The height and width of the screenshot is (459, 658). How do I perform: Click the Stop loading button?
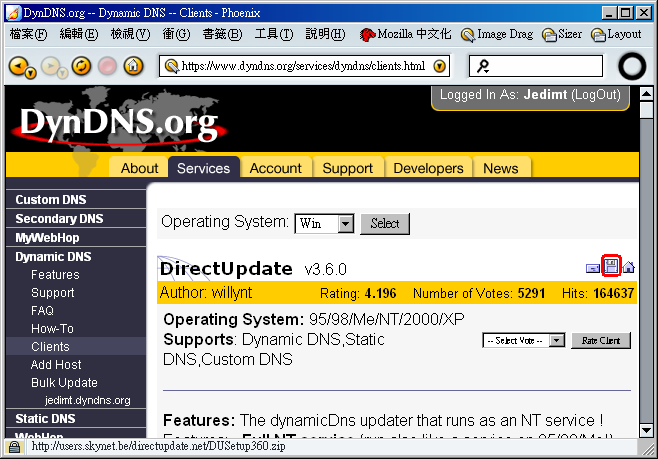[107, 66]
